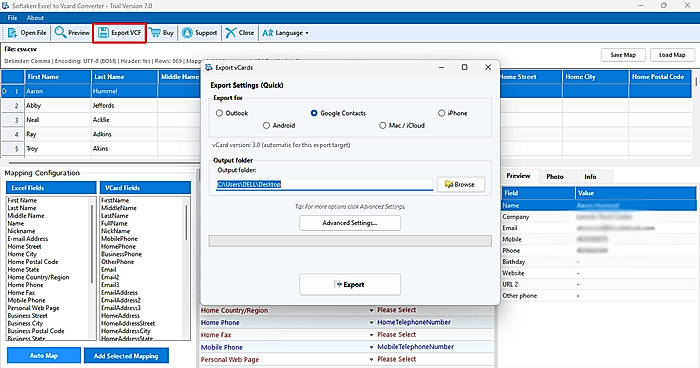This screenshot has width=700, height=368.
Task: Click the Close toolbar icon
Action: click(230, 33)
